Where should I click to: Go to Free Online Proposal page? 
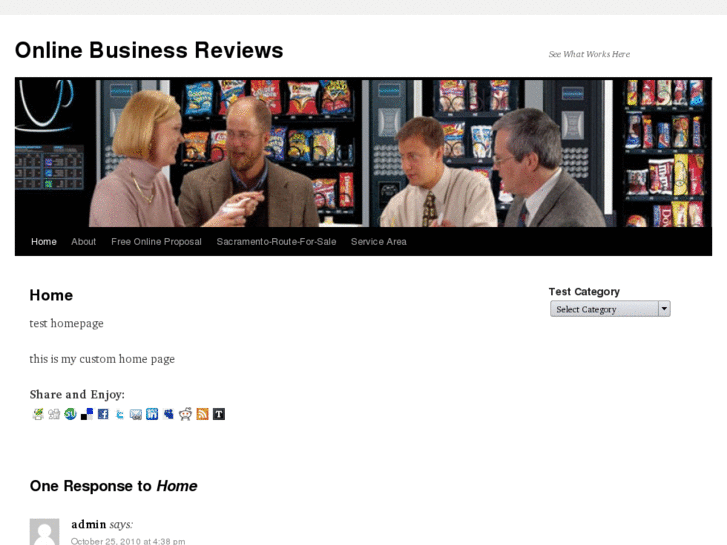[x=156, y=242]
